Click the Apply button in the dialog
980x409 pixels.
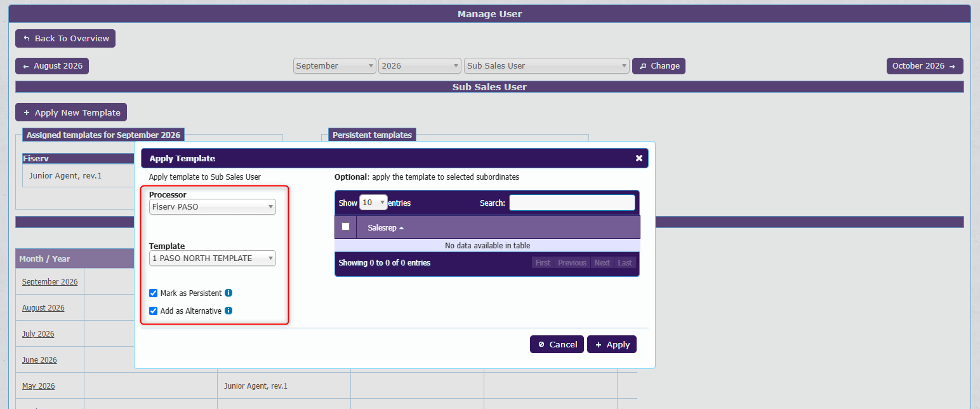612,344
